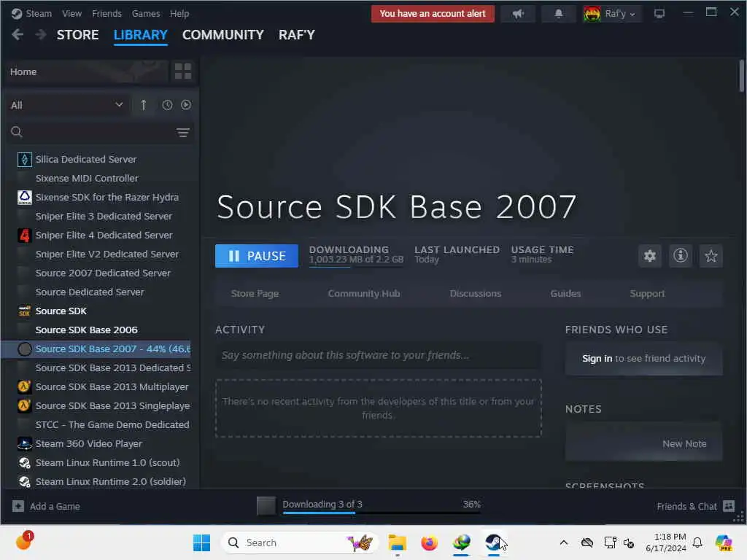Viewport: 747px width, 560px height.
Task: Open the notifications bell in Steam
Action: (558, 14)
